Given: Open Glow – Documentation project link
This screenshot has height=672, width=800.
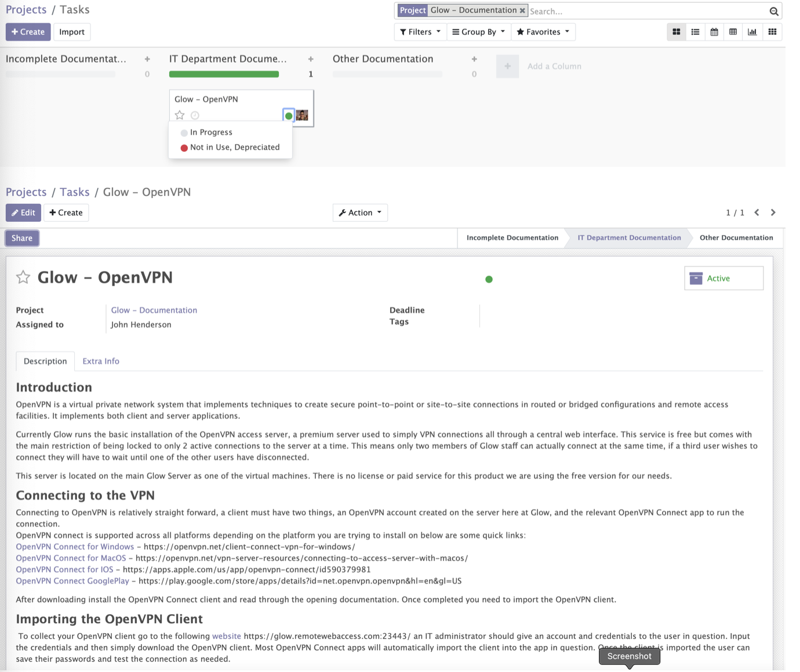Looking at the screenshot, I should 154,310.
